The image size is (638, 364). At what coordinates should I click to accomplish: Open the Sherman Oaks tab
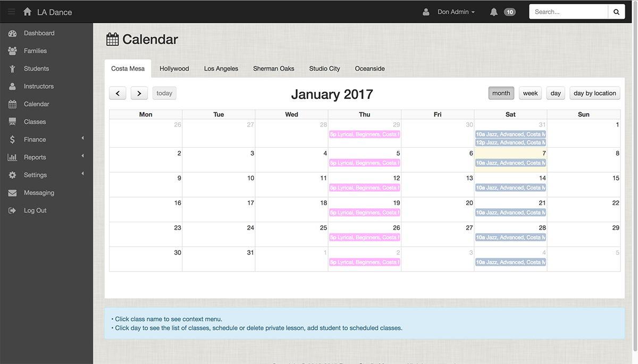[273, 69]
